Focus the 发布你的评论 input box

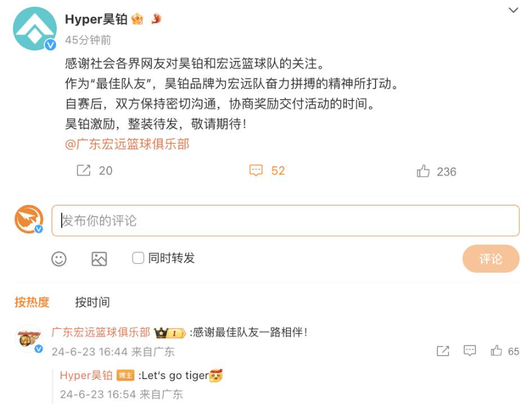point(285,220)
